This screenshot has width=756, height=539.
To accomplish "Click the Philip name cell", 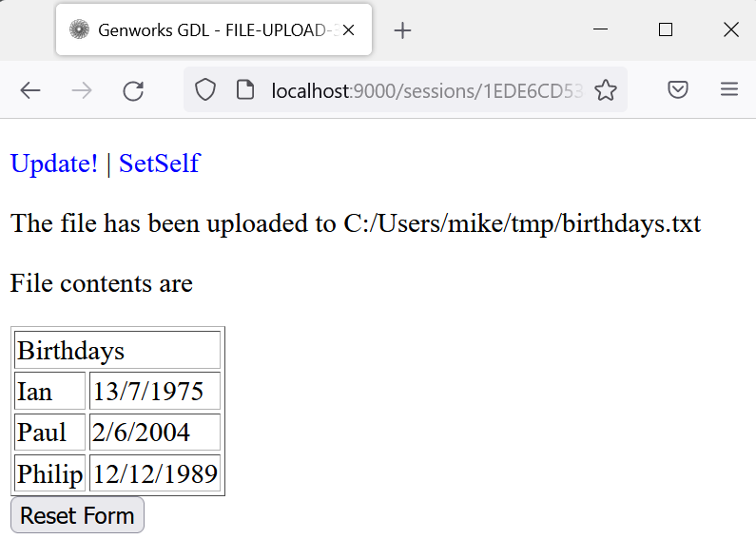I will tap(49, 473).
